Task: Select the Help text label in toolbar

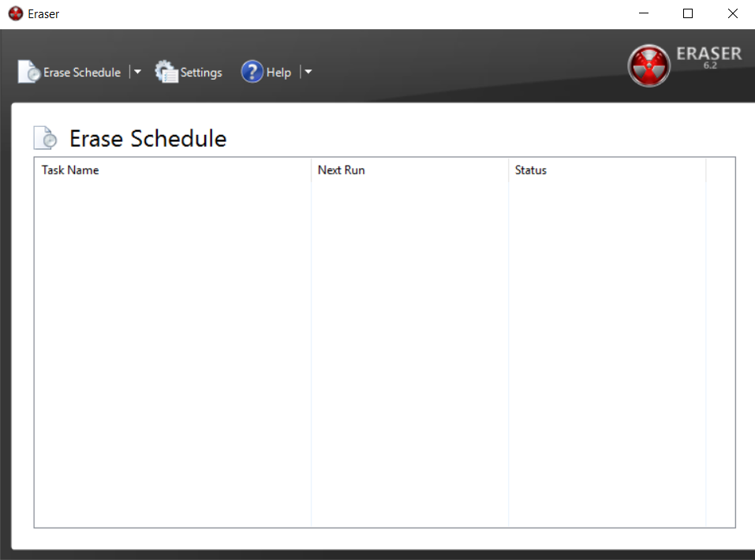Action: pos(278,73)
